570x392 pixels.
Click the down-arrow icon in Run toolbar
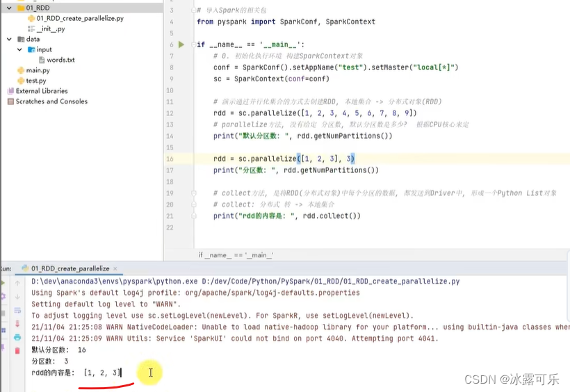point(17,296)
